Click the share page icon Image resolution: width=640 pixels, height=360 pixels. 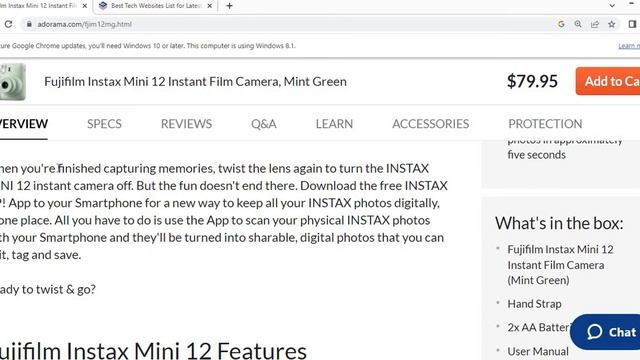[595, 24]
